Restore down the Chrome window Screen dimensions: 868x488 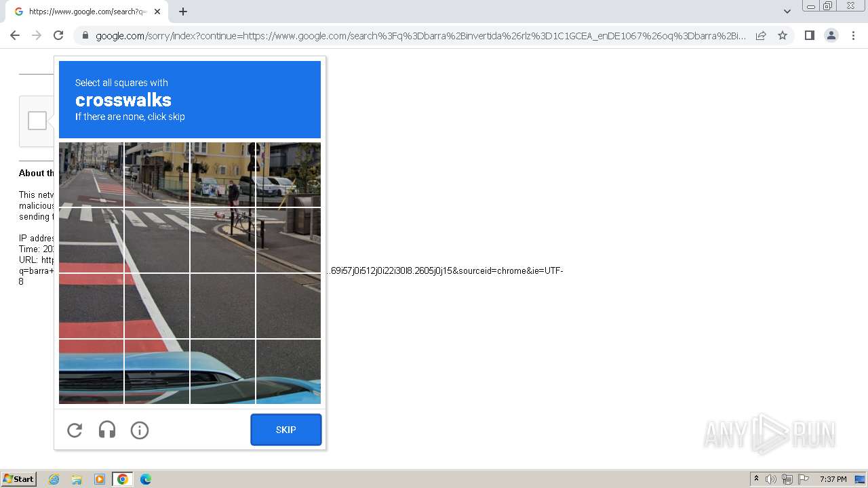[828, 5]
